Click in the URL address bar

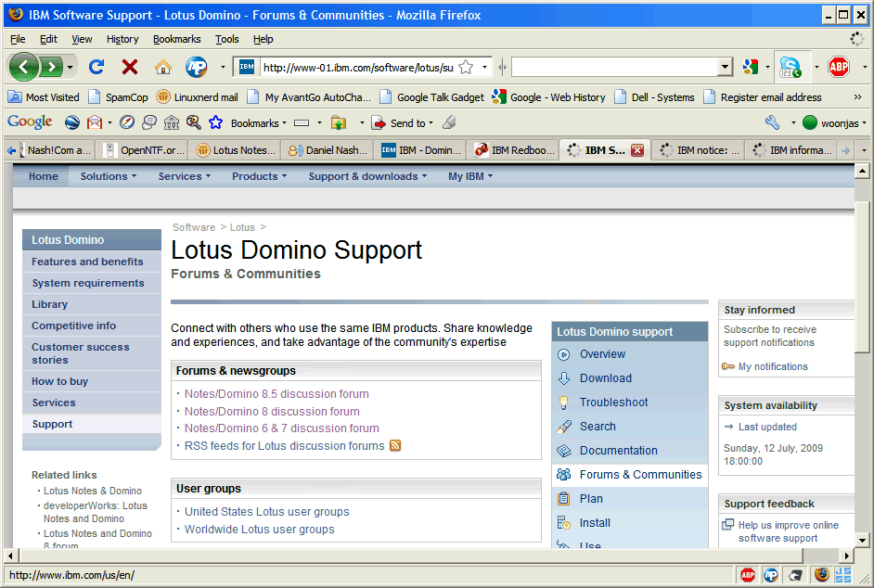357,68
